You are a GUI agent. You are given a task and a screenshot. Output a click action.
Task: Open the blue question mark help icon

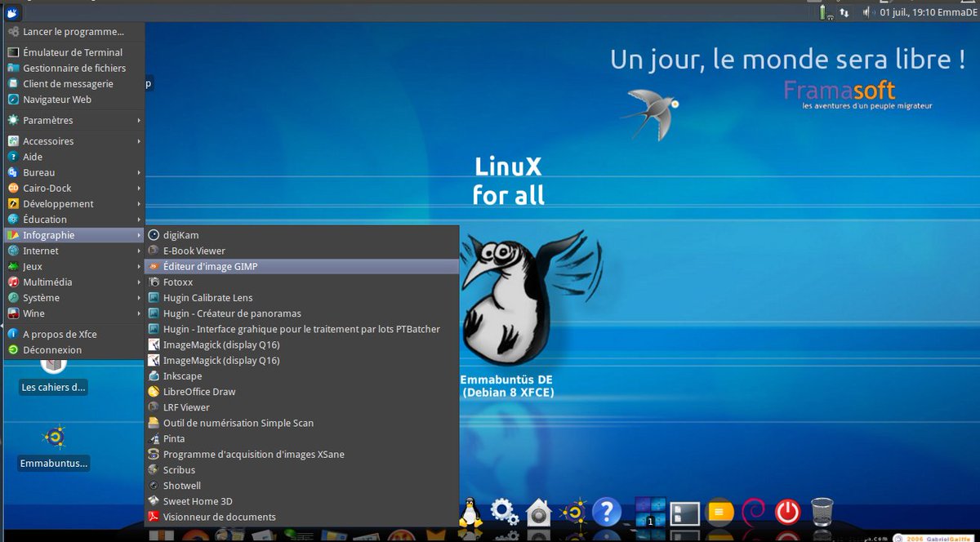[x=607, y=513]
